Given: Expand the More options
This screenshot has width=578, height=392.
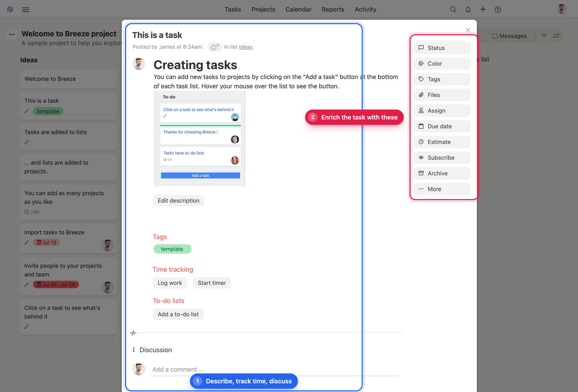Looking at the screenshot, I should pyautogui.click(x=442, y=189).
